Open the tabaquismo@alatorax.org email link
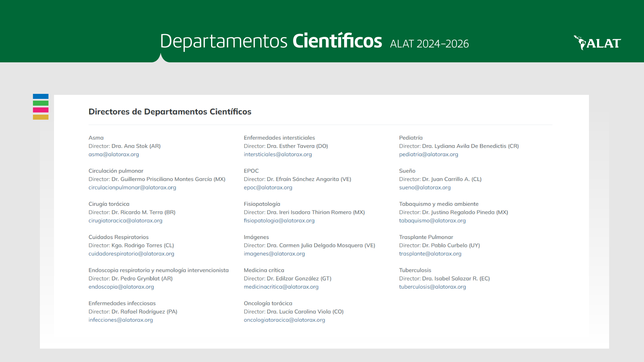 click(432, 221)
